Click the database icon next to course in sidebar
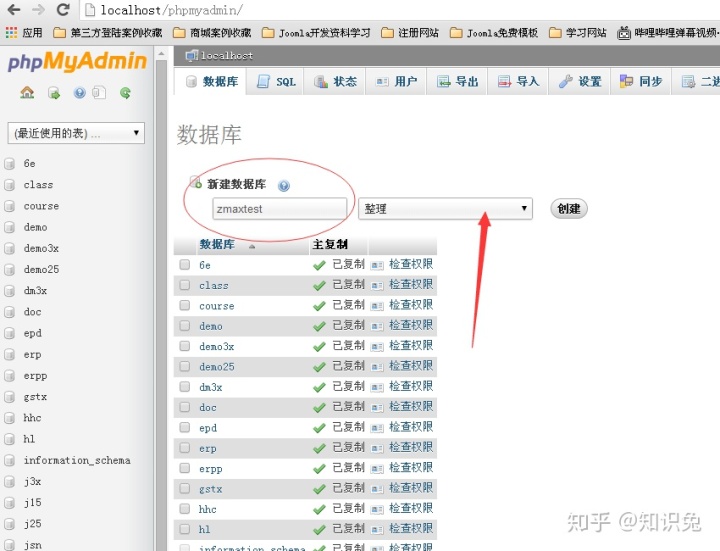Image resolution: width=720 pixels, height=551 pixels. [9, 206]
